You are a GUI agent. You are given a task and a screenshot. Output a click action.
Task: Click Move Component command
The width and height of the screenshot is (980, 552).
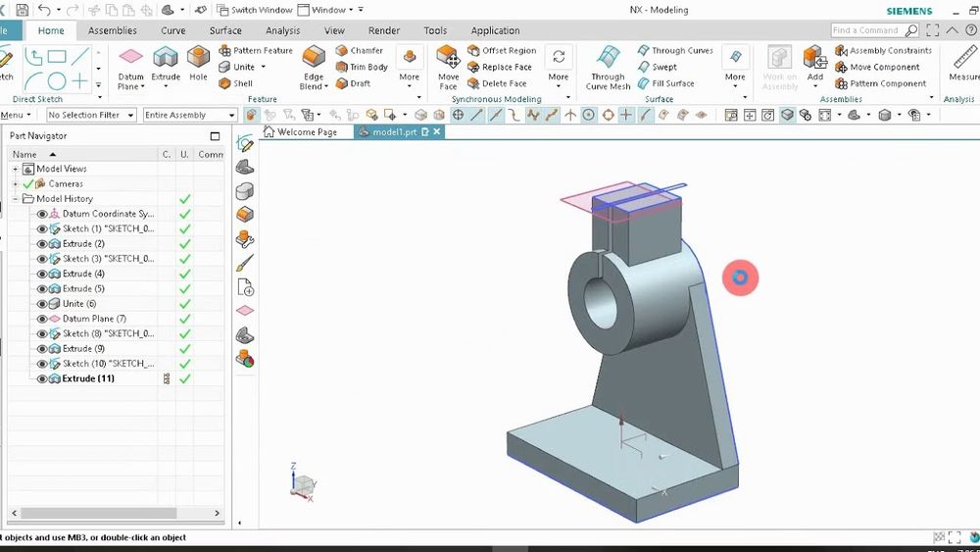pyautogui.click(x=877, y=67)
